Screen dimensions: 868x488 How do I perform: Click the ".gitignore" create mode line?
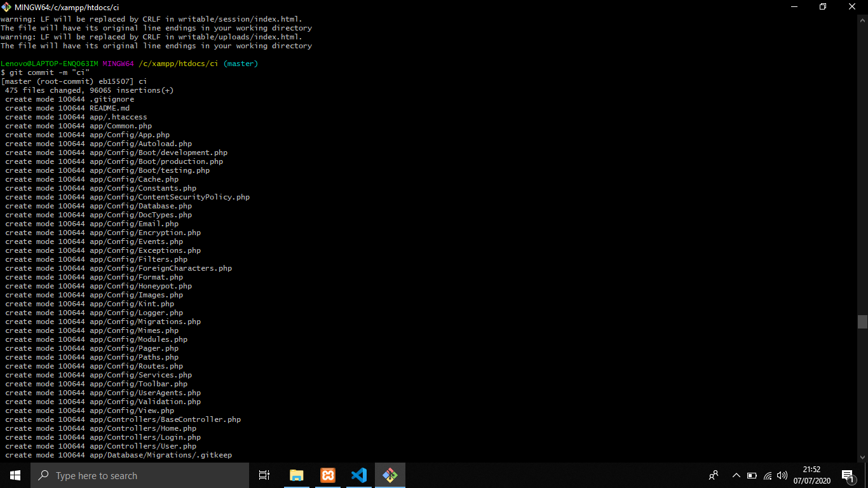[x=69, y=99]
